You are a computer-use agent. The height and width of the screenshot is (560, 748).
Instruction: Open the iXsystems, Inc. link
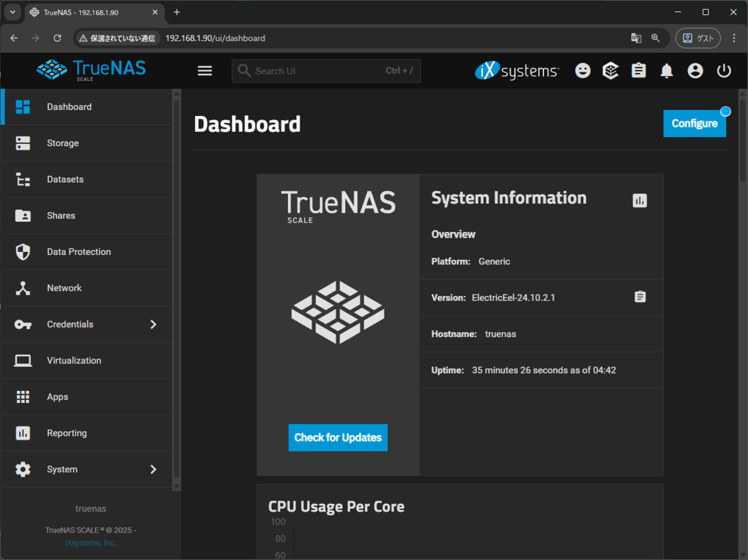click(90, 543)
